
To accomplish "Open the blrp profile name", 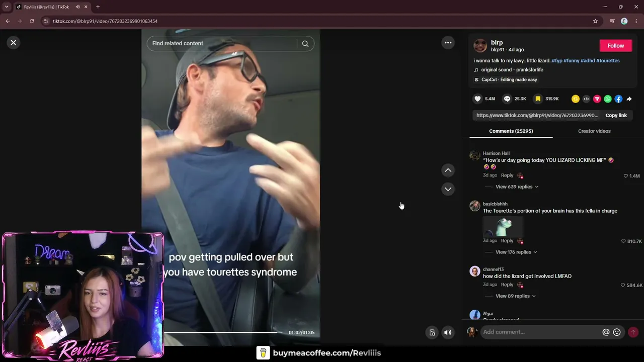I will [x=497, y=43].
